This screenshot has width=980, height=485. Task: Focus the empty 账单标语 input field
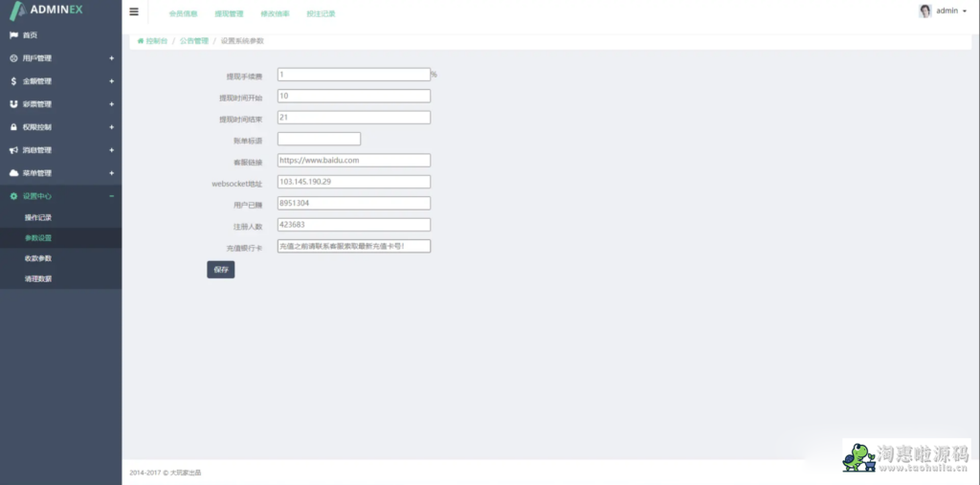[x=319, y=140]
